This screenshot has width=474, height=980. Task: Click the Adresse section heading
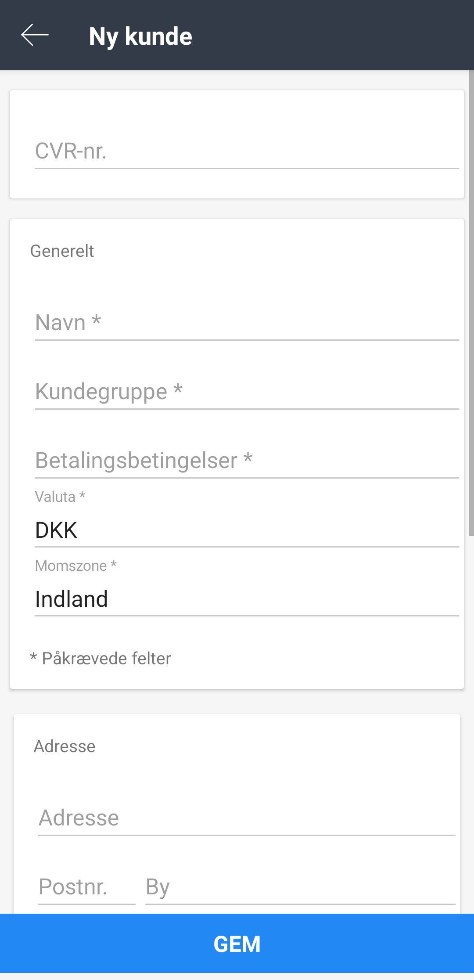point(65,746)
